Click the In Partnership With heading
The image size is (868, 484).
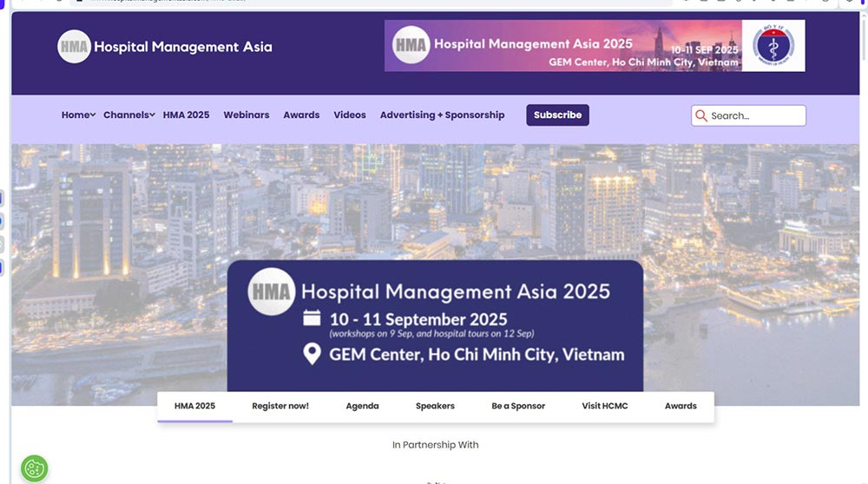(x=435, y=445)
